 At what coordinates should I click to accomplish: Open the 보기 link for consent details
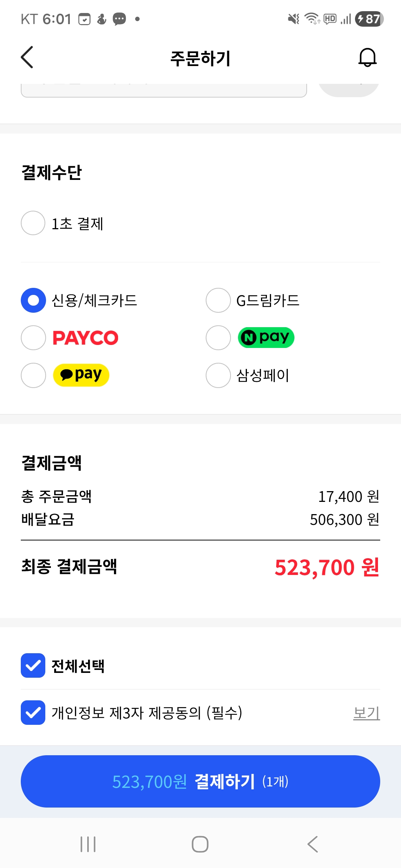tap(366, 713)
